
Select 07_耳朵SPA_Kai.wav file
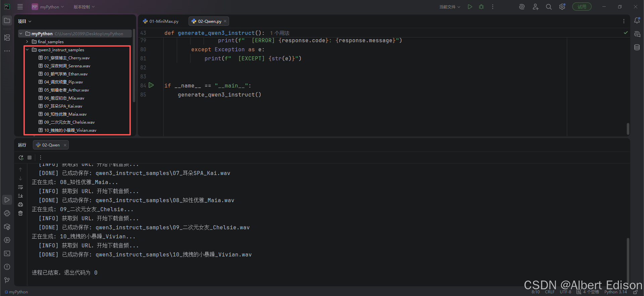(x=63, y=106)
